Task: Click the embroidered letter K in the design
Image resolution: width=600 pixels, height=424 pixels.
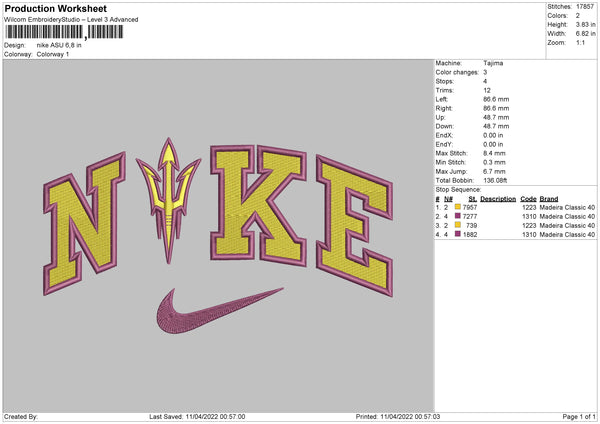Action: [258, 205]
